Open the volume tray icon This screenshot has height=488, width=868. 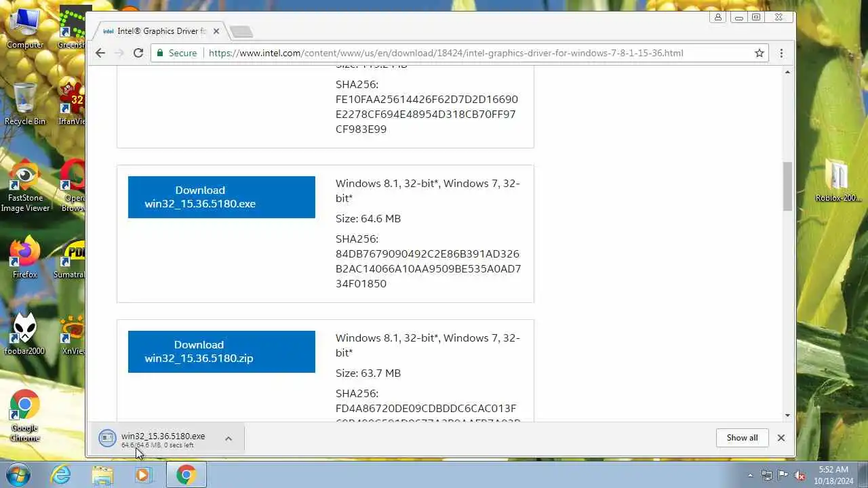click(800, 475)
